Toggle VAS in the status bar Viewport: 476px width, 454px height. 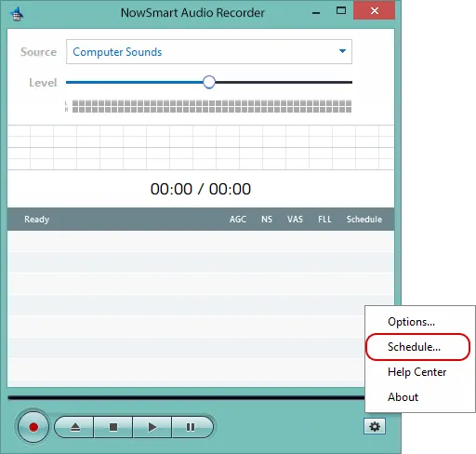point(295,220)
